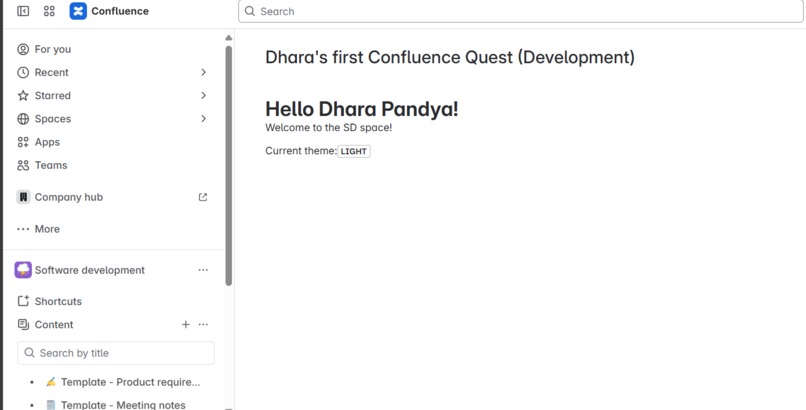Click the Confluence logo icon
Screen dimensions: 806x410
(x=78, y=11)
